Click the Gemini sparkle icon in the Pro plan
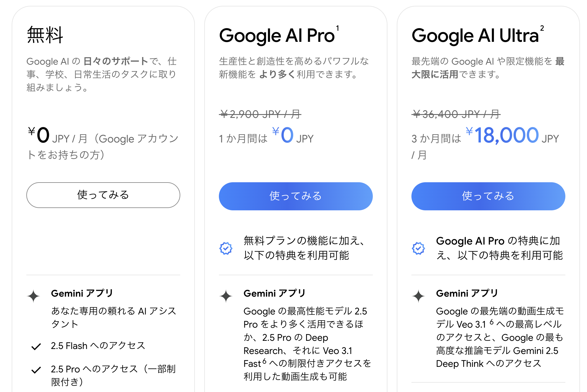The width and height of the screenshot is (587, 392). coord(226,296)
